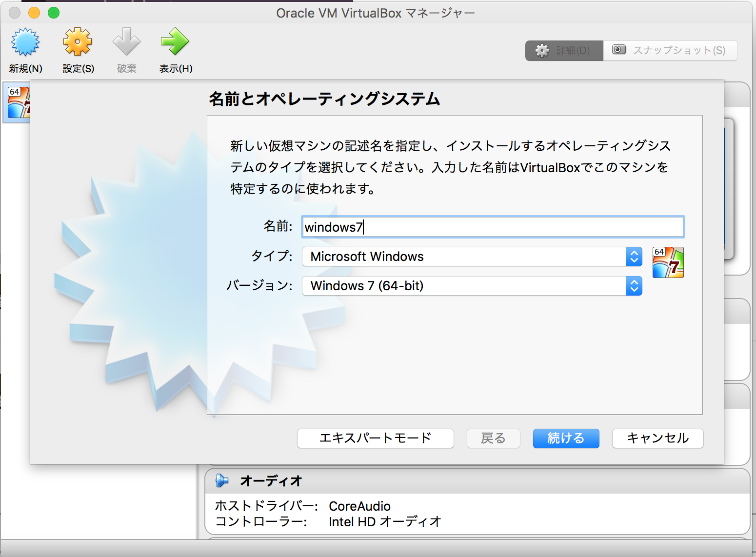Screen dimensions: 756x557
Task: Click the コントローラー label
Action: tap(261, 522)
